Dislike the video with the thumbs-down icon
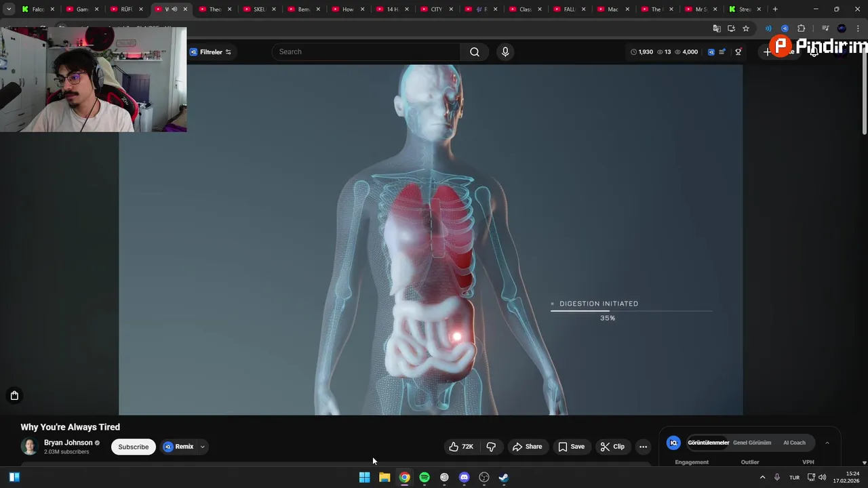This screenshot has width=868, height=488. click(491, 447)
